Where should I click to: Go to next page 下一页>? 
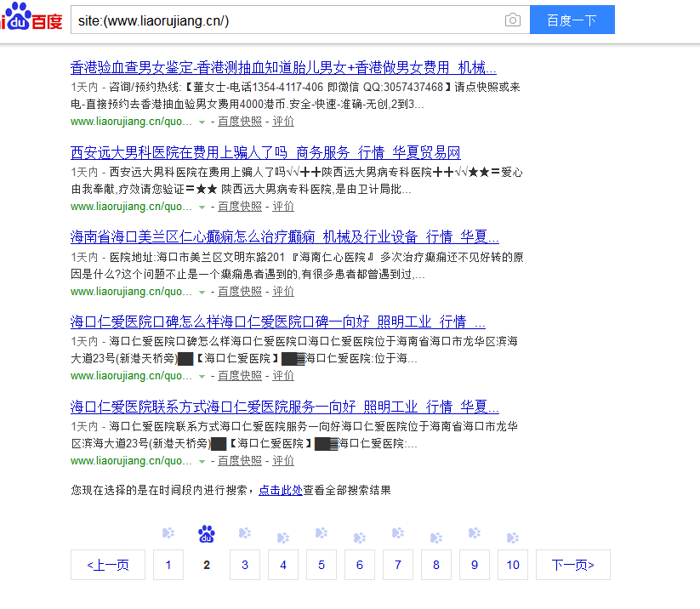click(572, 565)
